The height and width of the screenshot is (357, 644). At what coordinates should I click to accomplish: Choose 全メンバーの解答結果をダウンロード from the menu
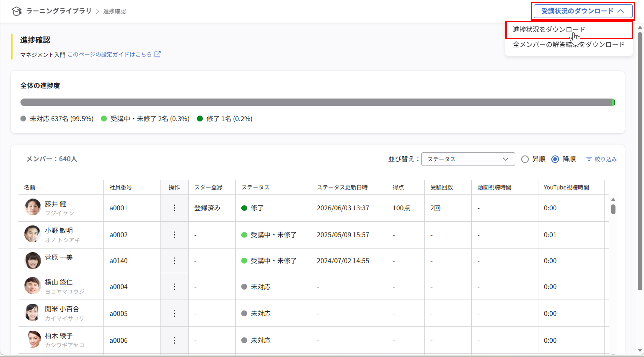point(569,44)
